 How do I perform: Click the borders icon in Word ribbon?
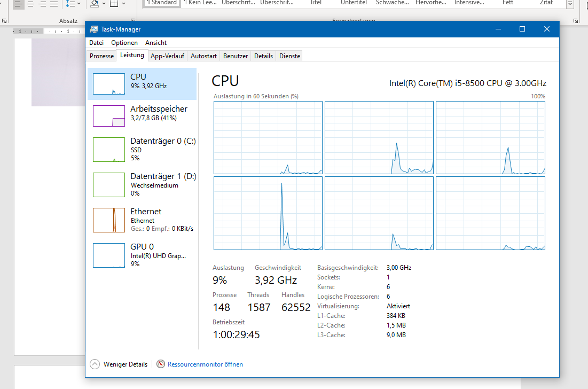point(114,4)
